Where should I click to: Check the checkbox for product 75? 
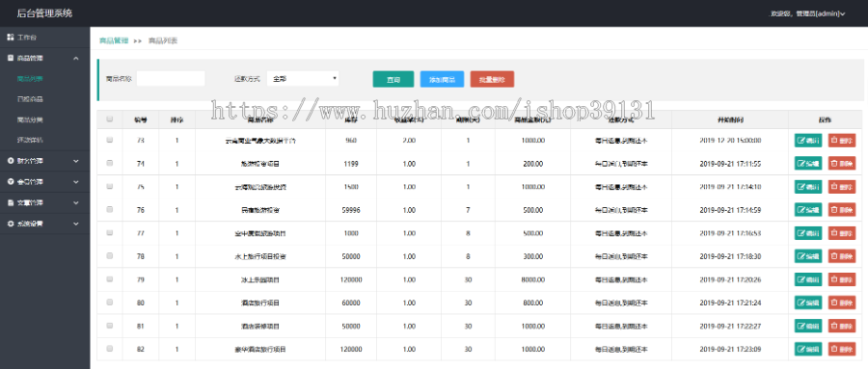click(x=110, y=187)
